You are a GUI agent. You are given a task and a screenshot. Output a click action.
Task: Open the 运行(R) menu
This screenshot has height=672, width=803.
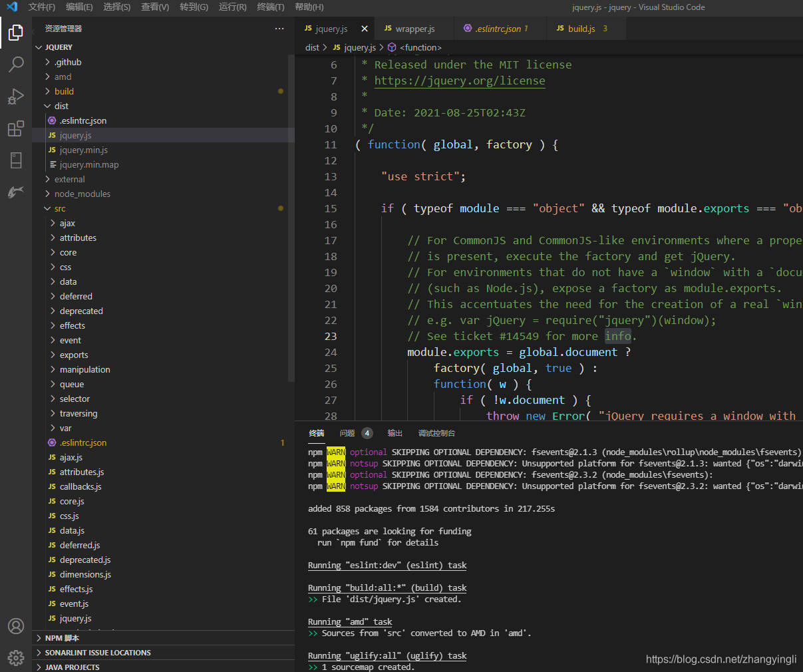(232, 7)
